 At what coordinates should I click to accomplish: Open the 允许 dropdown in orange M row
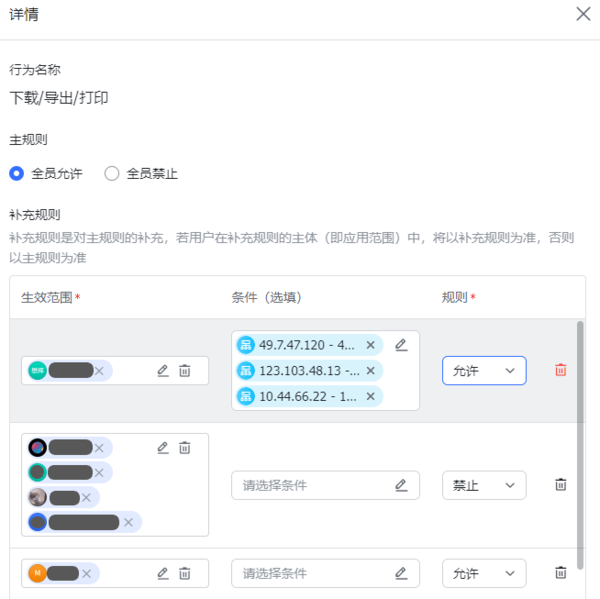484,573
